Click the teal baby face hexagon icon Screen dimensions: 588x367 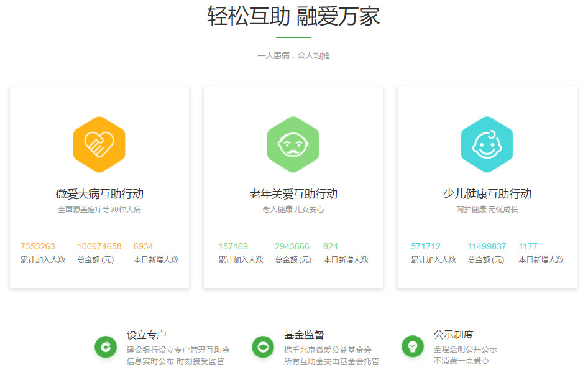pyautogui.click(x=487, y=144)
